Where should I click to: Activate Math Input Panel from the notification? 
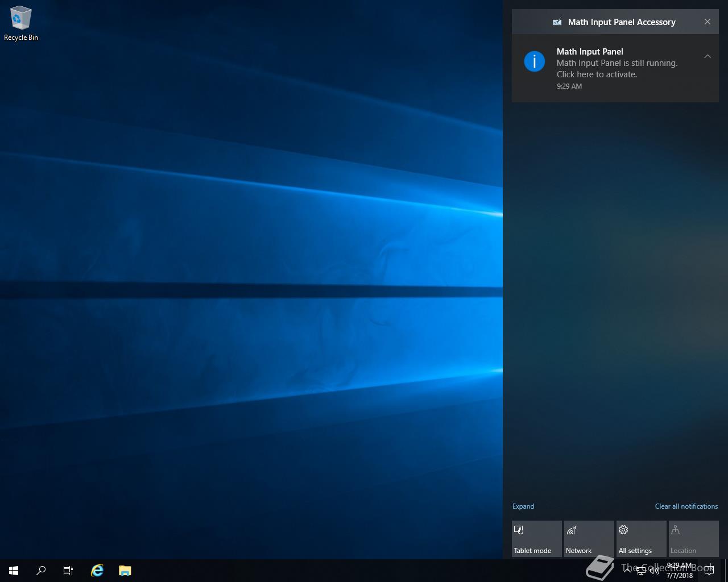pyautogui.click(x=617, y=68)
